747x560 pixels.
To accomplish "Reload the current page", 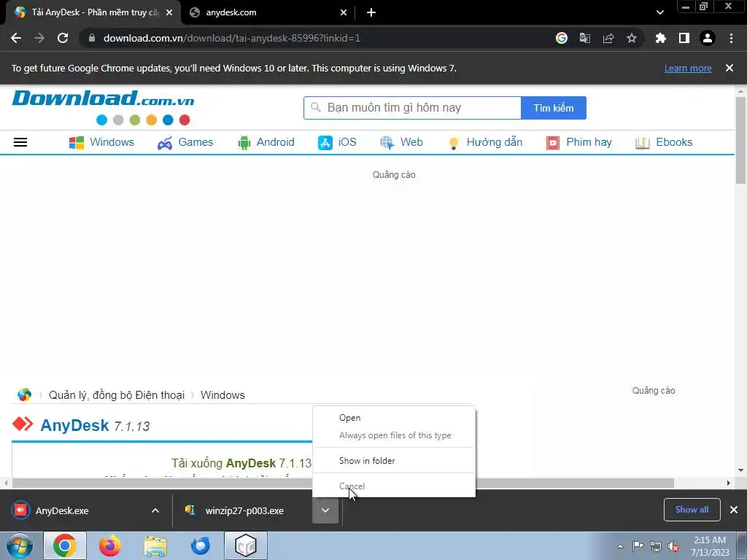I will (63, 38).
